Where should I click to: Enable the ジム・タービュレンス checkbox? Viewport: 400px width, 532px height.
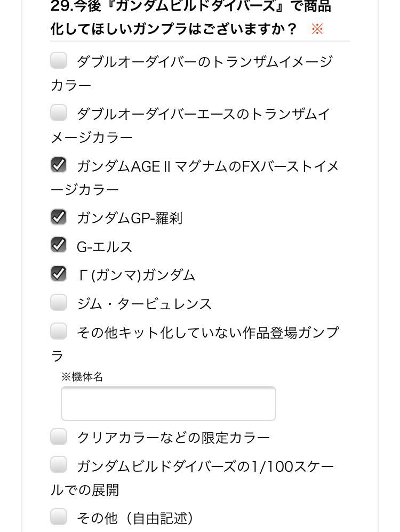[x=59, y=303]
